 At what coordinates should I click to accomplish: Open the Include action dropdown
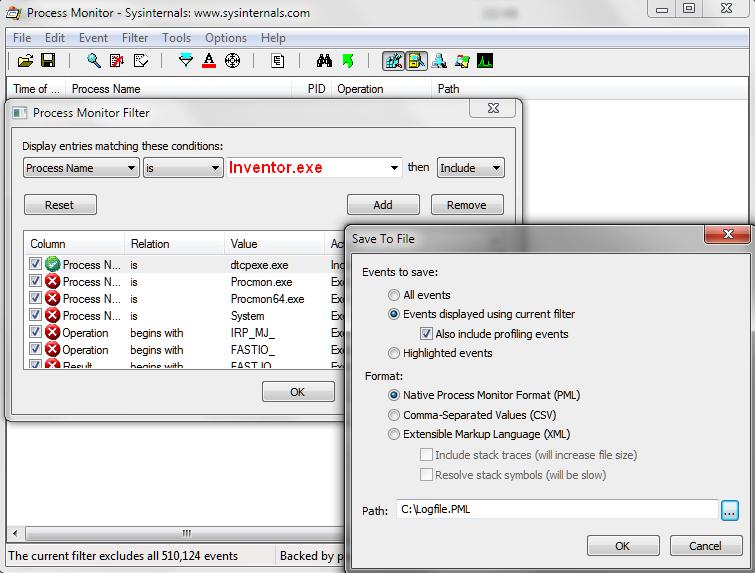tap(470, 168)
